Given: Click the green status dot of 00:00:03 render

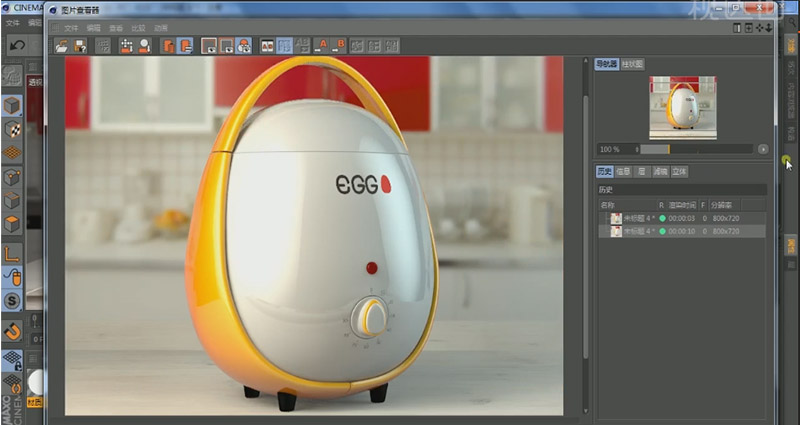Looking at the screenshot, I should [x=662, y=218].
